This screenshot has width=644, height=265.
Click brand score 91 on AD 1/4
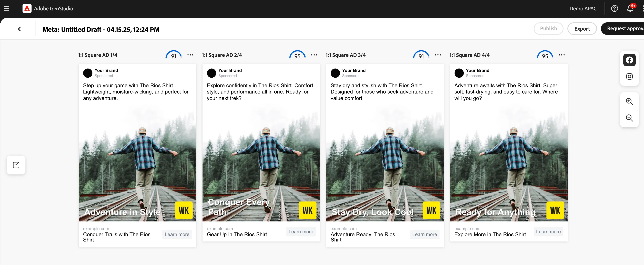click(174, 55)
